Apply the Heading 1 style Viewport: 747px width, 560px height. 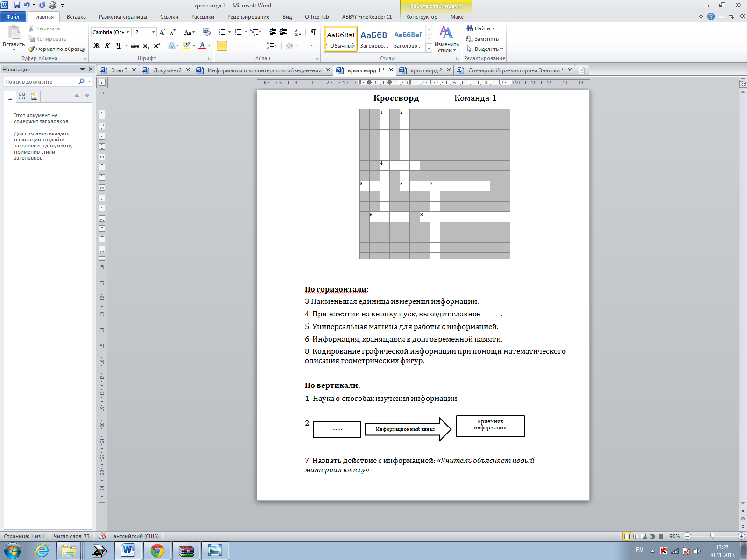374,39
